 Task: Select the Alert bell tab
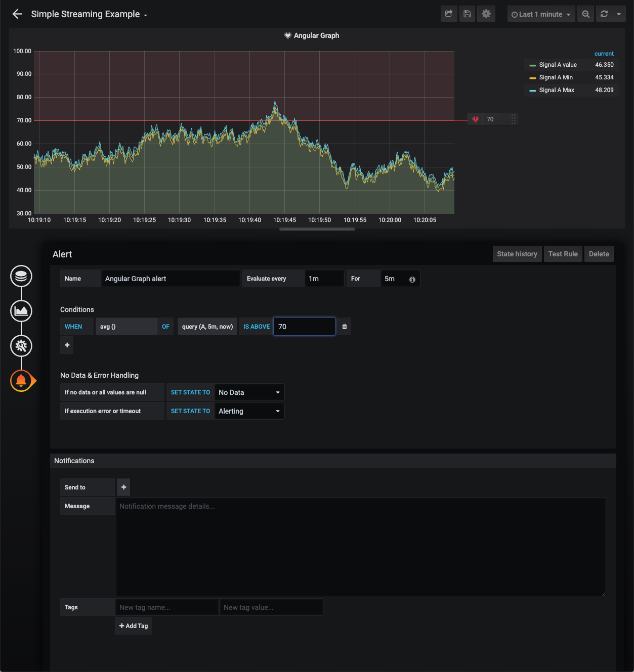[x=21, y=381]
